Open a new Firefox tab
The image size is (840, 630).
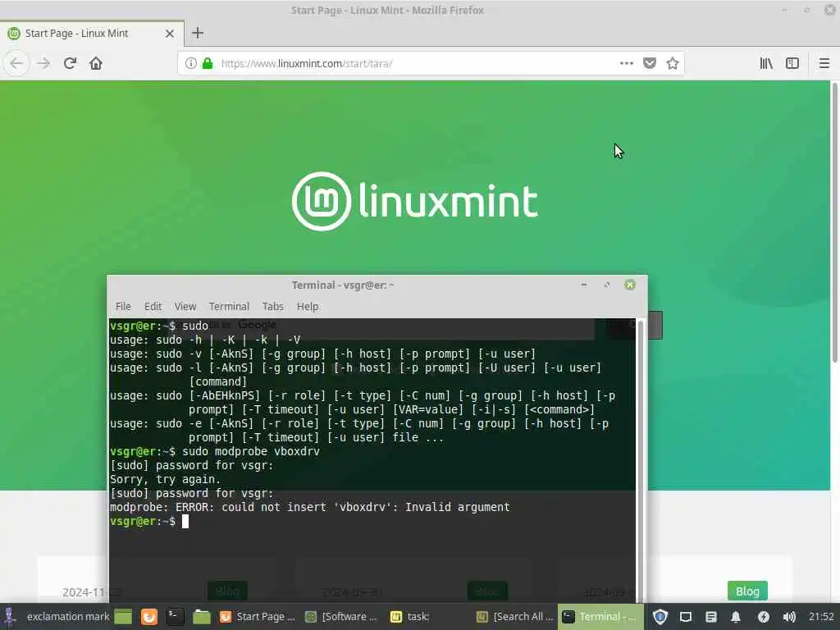coord(198,33)
